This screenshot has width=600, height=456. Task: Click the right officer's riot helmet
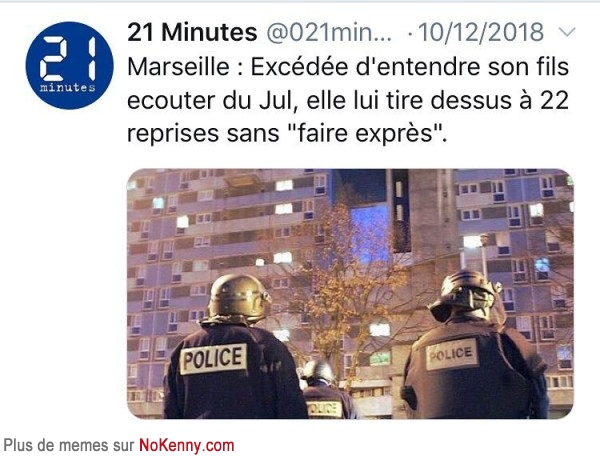467,296
